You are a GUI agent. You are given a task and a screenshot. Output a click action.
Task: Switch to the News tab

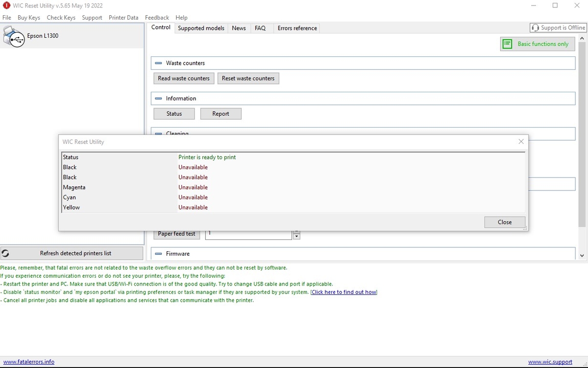[239, 28]
